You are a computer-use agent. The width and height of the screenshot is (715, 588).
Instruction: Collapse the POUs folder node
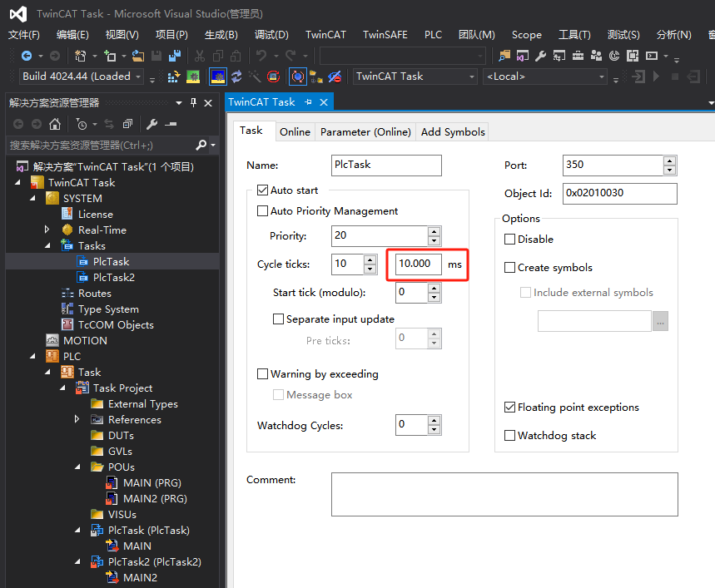[x=77, y=467]
